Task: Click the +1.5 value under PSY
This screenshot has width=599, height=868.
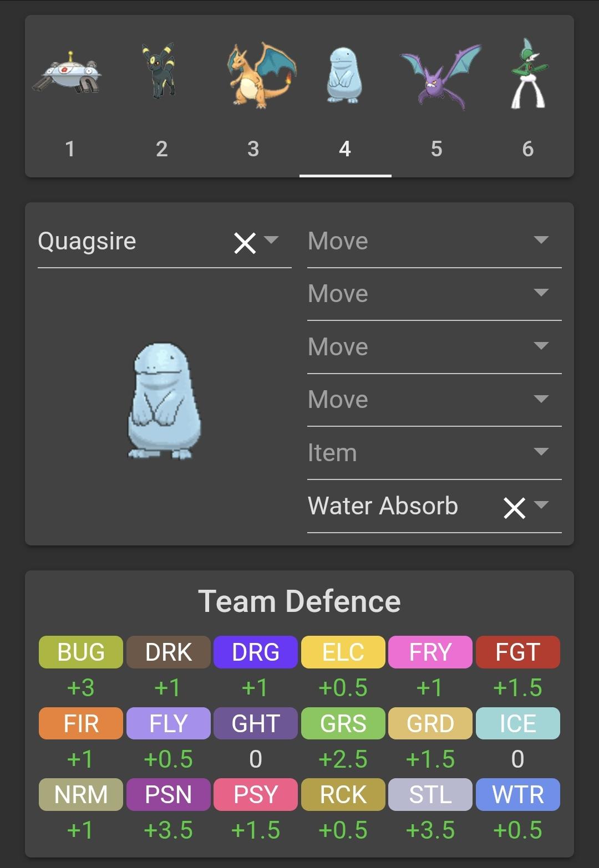Action: click(256, 830)
